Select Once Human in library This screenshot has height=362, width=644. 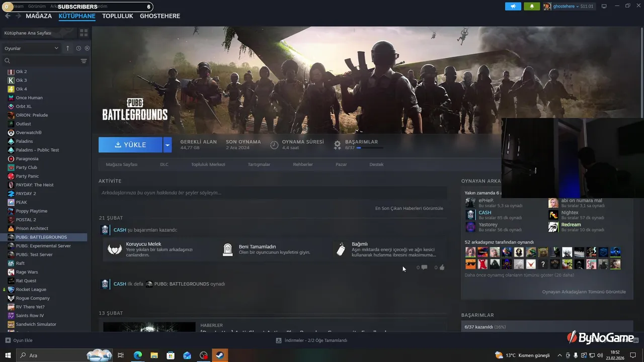29,98
